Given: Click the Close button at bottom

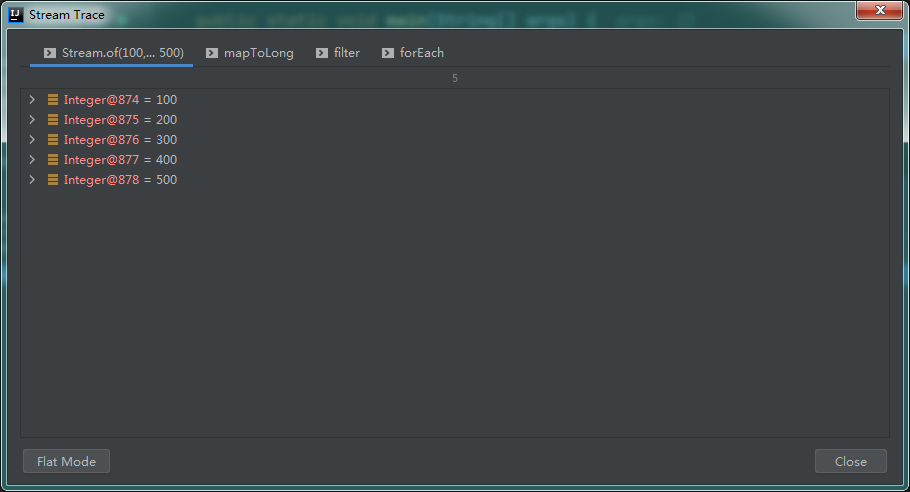Looking at the screenshot, I should pos(851,461).
